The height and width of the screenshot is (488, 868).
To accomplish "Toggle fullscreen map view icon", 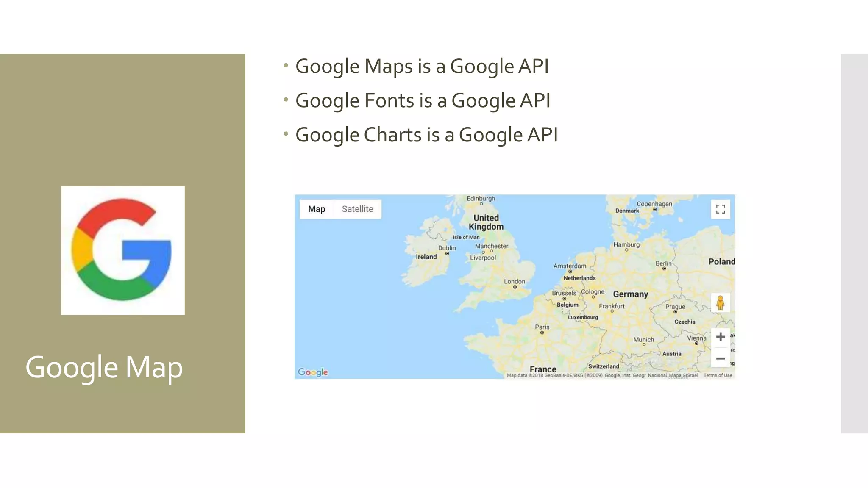I will (720, 209).
